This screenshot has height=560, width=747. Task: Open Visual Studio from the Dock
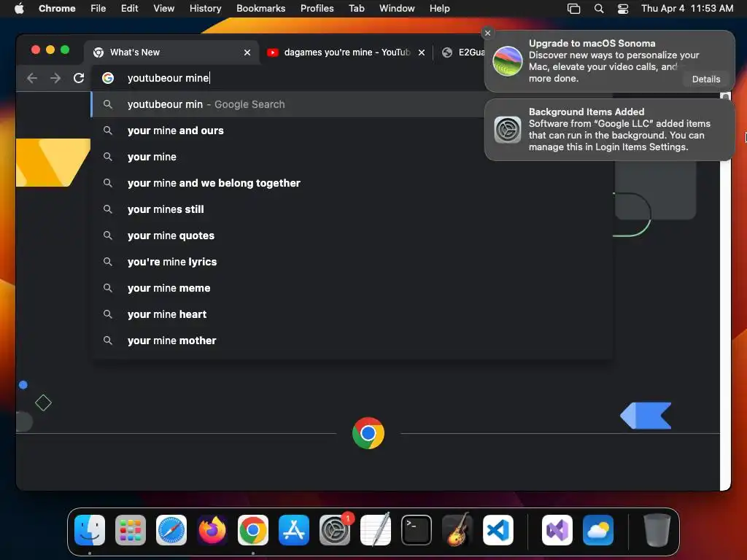coord(557,530)
